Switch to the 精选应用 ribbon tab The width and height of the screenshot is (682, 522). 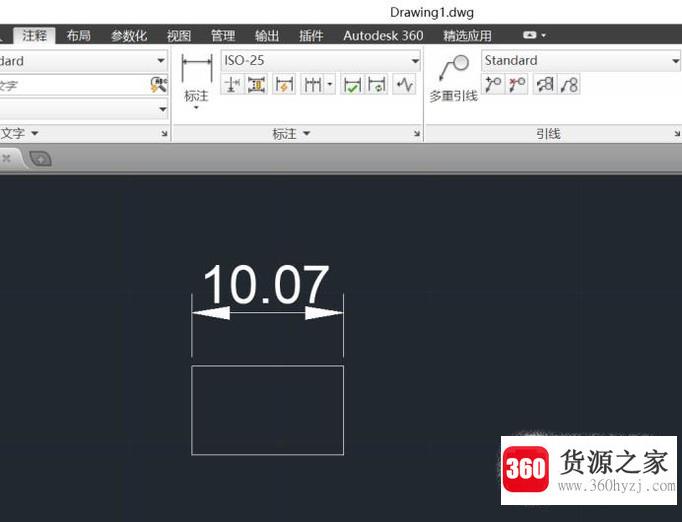click(467, 36)
